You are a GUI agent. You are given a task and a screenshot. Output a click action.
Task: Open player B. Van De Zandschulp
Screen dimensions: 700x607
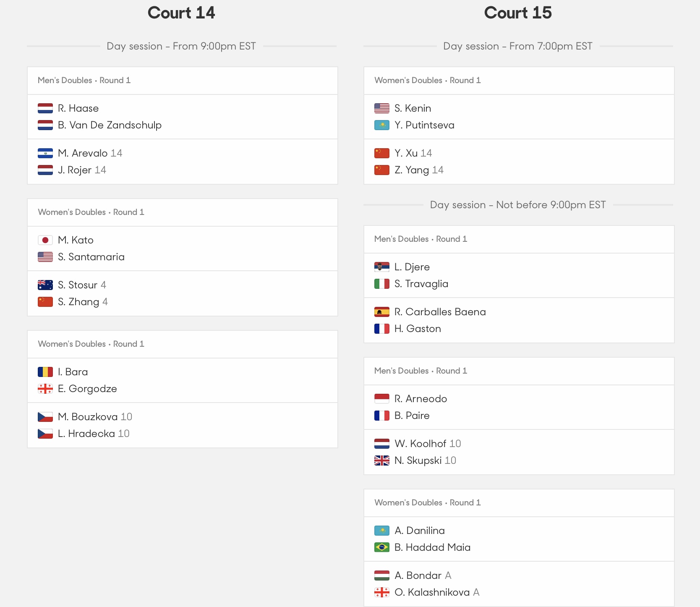click(110, 125)
